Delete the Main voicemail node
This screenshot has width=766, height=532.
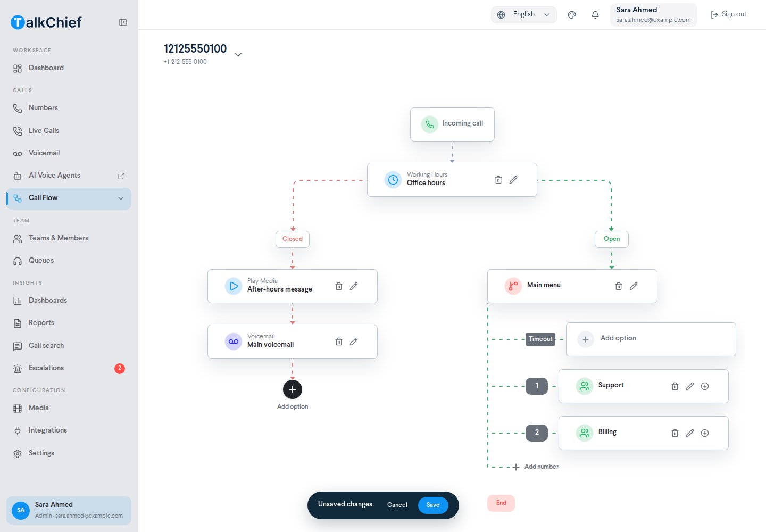pos(339,342)
